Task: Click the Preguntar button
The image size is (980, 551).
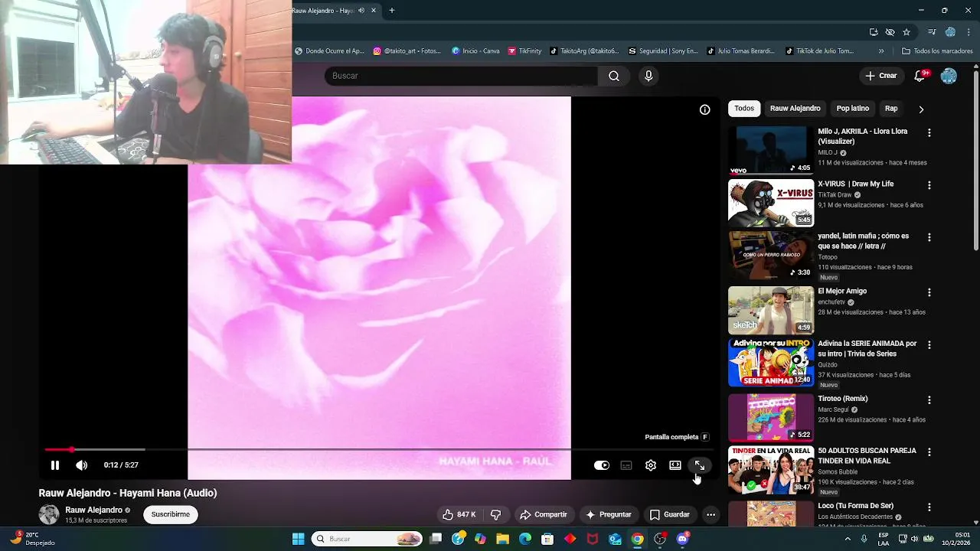Action: [608, 515]
